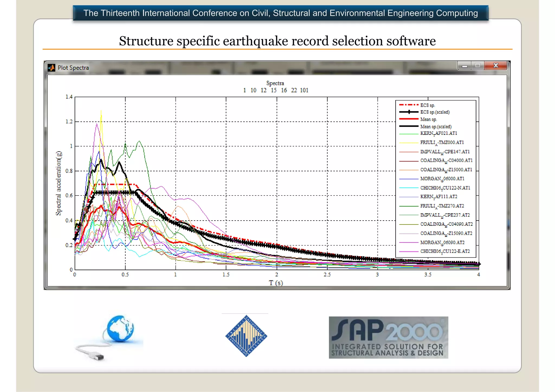Click the y-axis tick label '1.4'
This screenshot has height=392, width=555.
click(x=69, y=97)
